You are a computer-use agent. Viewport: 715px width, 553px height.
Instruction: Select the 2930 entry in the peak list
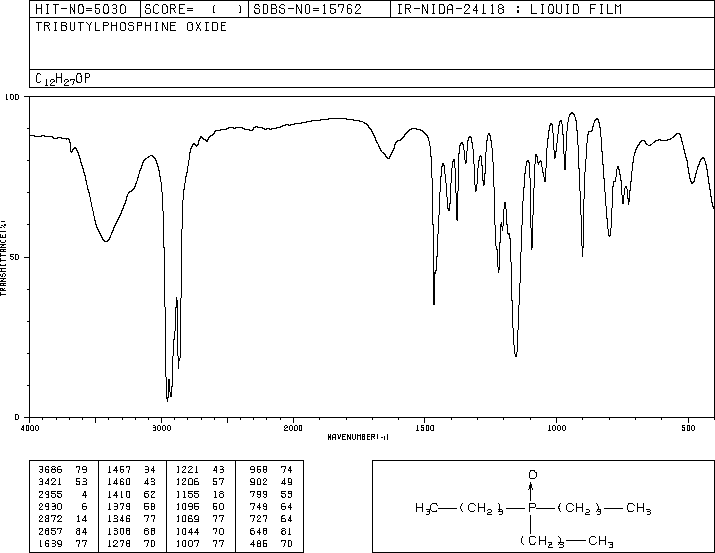pos(50,506)
